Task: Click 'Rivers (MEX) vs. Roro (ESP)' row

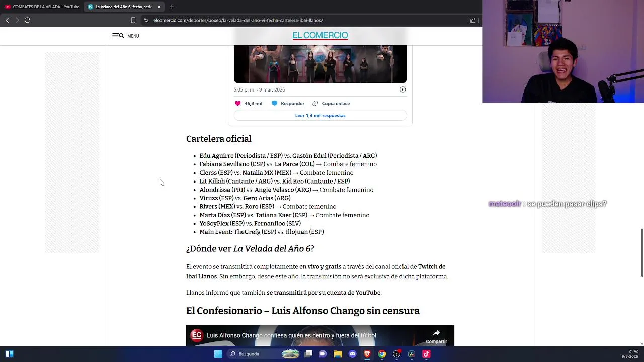Action: point(268,207)
